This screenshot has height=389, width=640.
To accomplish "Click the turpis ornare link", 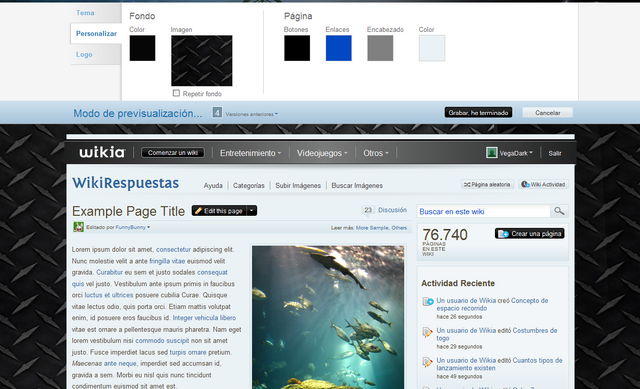I will coord(188,352).
